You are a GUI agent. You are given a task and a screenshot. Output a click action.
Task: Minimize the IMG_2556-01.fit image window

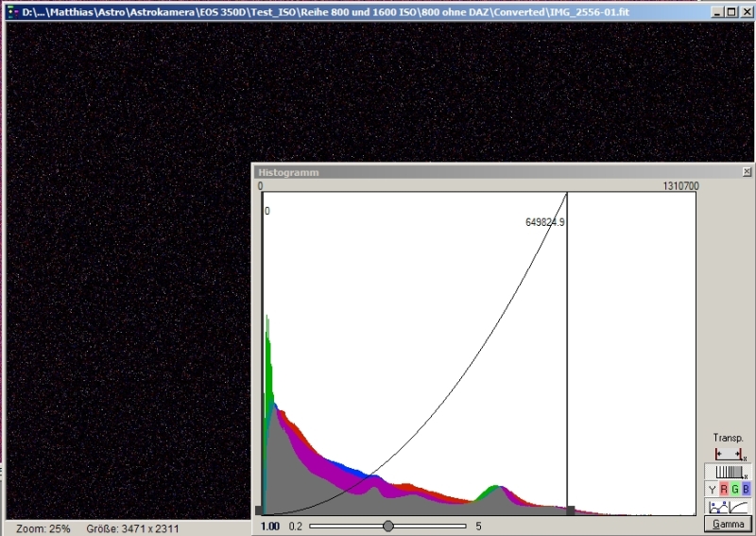click(x=719, y=12)
